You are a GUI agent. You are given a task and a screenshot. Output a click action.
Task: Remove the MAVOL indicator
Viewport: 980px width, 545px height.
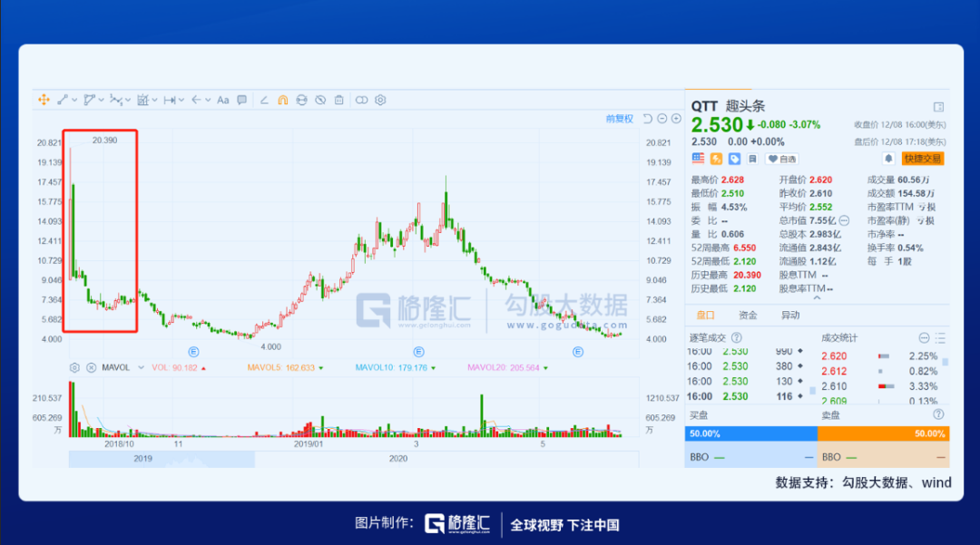point(92,367)
